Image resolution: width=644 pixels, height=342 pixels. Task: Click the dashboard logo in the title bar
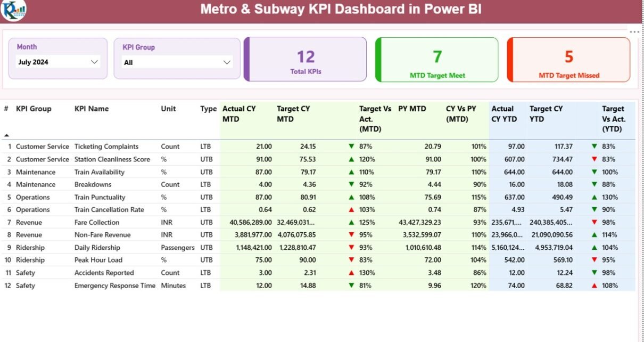pos(13,10)
